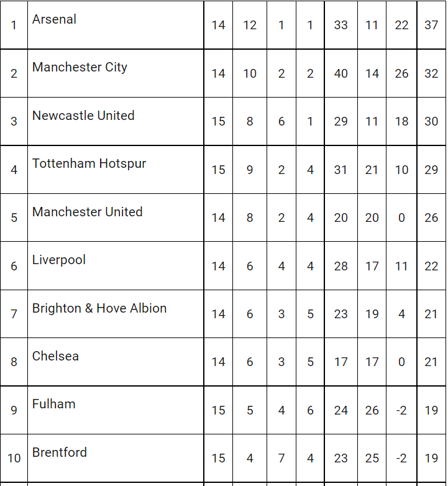Click Liverpool's goals scored cell 28
The image size is (448, 486).
341,266
